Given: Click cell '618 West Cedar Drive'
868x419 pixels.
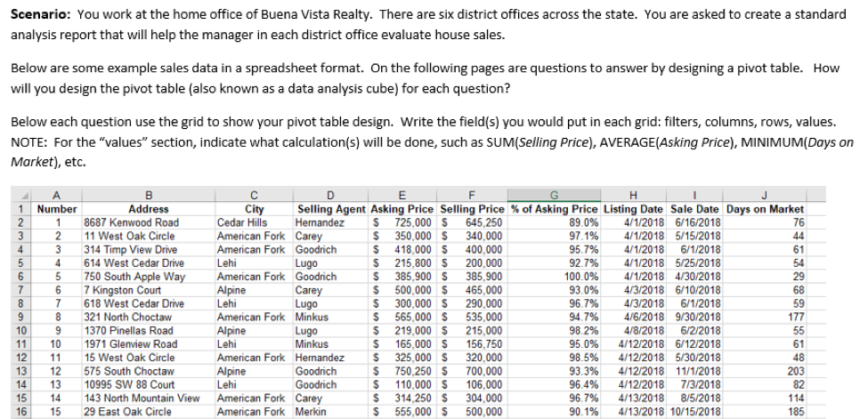Looking at the screenshot, I should pos(149,304).
